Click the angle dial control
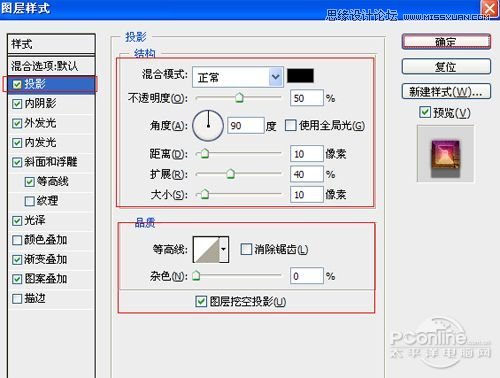This screenshot has width=500, height=378. (x=208, y=126)
